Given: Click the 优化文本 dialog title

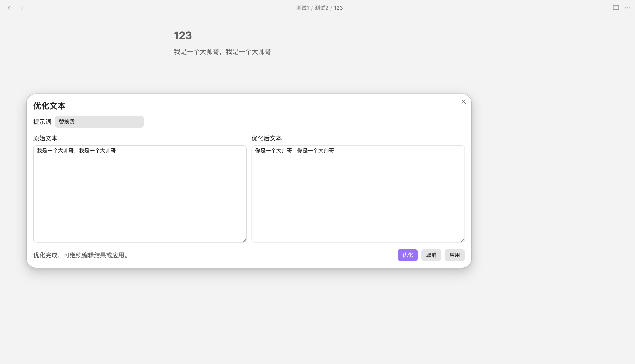Looking at the screenshot, I should tap(49, 106).
